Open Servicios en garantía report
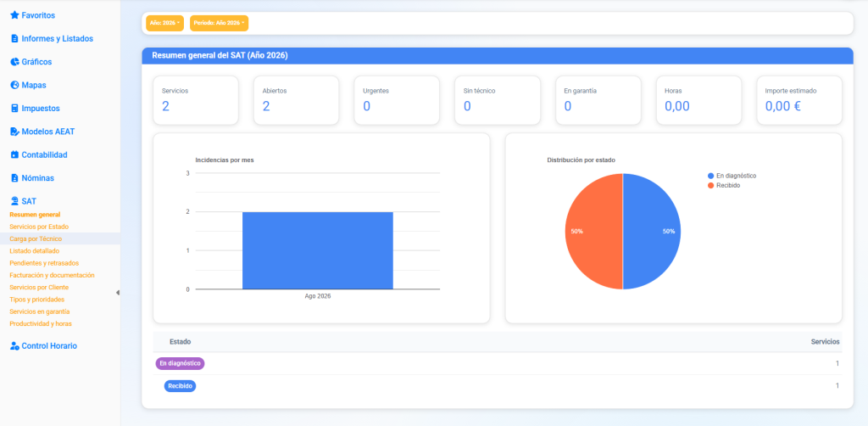Viewport: 868px width, 426px height. [x=40, y=312]
